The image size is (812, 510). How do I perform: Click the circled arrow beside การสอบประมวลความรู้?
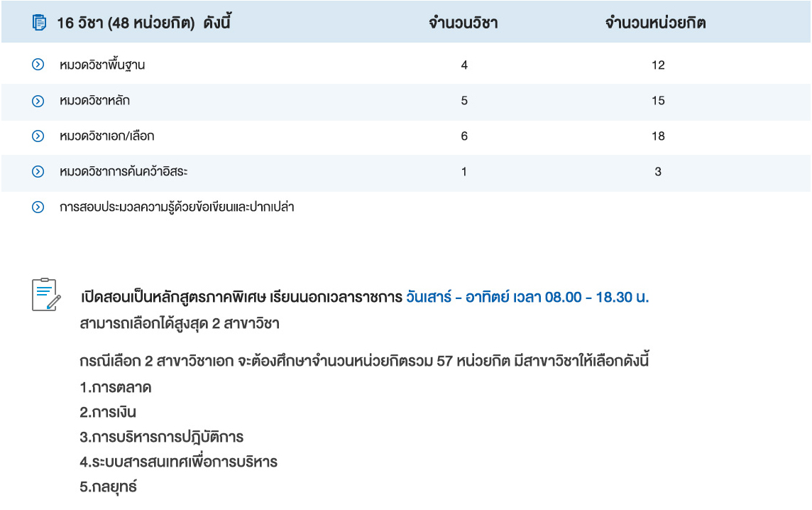38,207
